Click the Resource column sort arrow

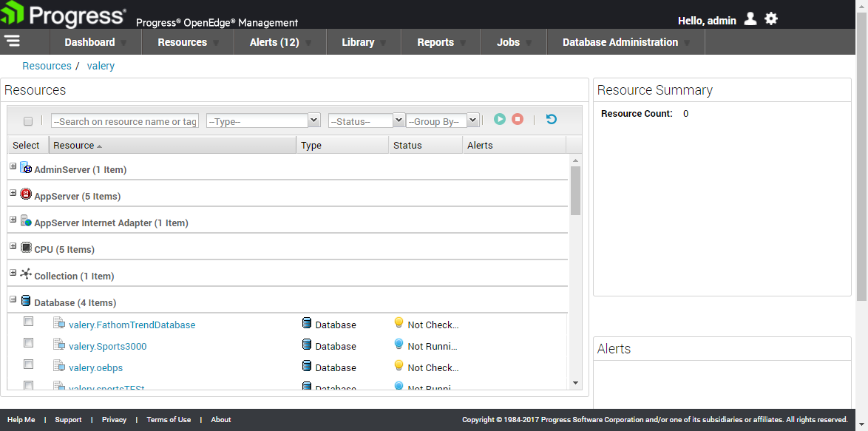coord(99,146)
